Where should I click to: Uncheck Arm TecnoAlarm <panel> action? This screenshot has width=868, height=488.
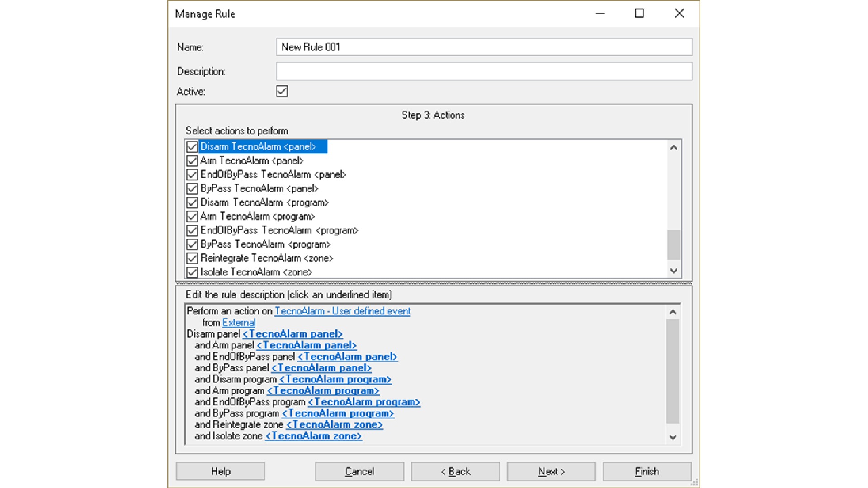[x=192, y=161]
